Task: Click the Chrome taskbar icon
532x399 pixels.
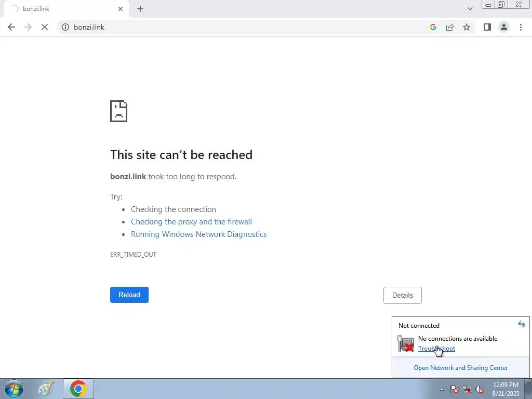Action: [x=78, y=389]
